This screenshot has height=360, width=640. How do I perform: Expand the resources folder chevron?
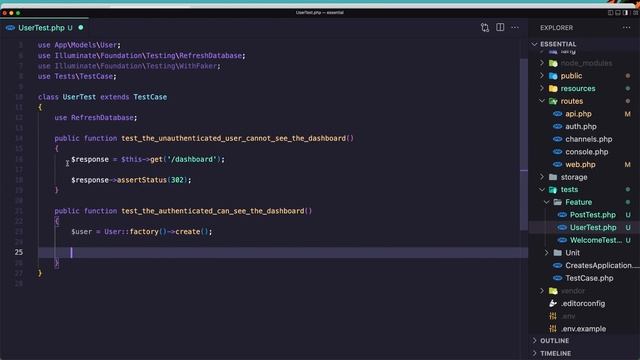pyautogui.click(x=542, y=89)
